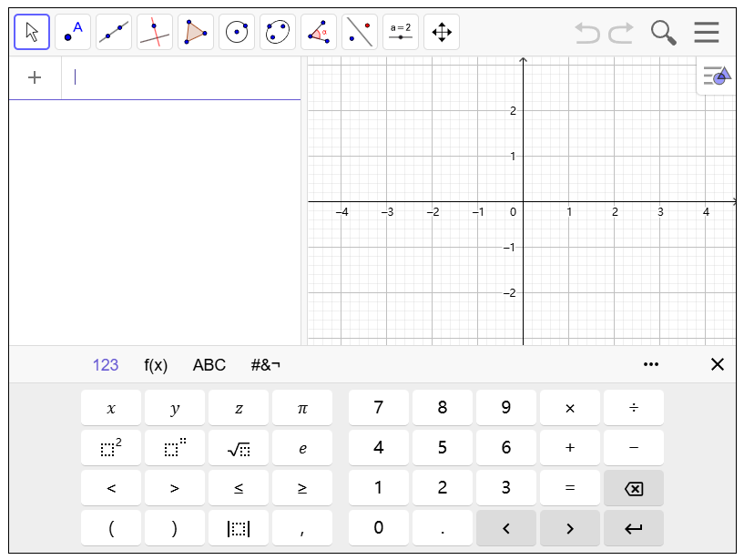Screen dimensions: 744x560
Task: Switch to ABC keyboard tab
Action: 209,365
